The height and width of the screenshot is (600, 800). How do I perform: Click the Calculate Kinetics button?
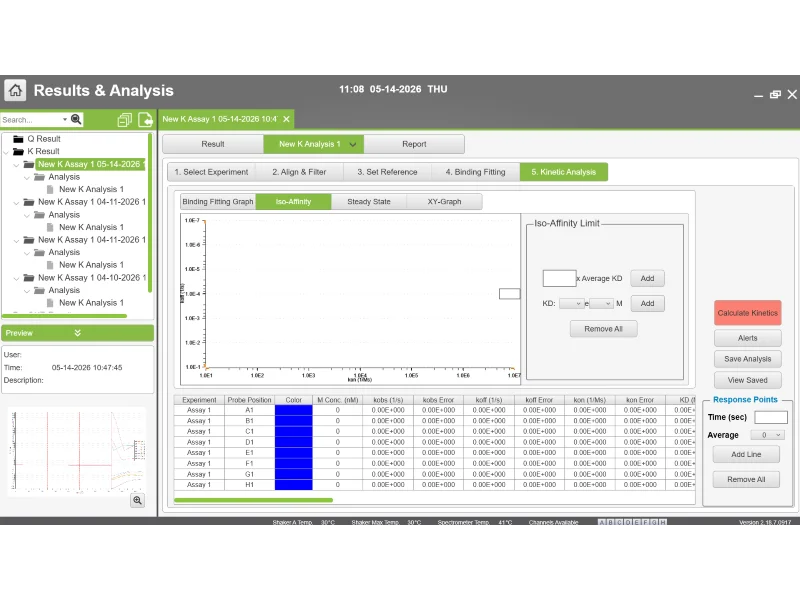click(747, 313)
